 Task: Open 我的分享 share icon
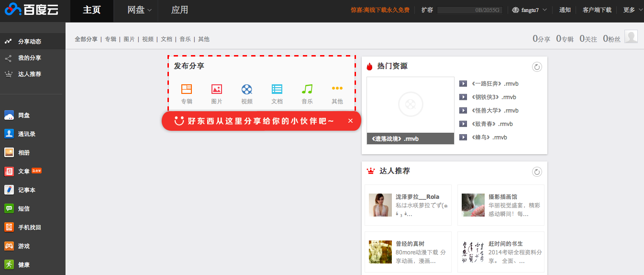[8, 58]
